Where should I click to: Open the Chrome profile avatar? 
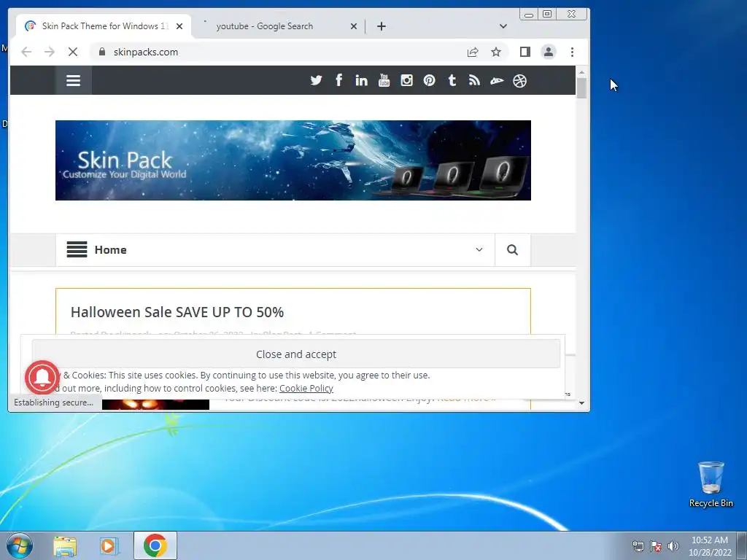[x=549, y=52]
